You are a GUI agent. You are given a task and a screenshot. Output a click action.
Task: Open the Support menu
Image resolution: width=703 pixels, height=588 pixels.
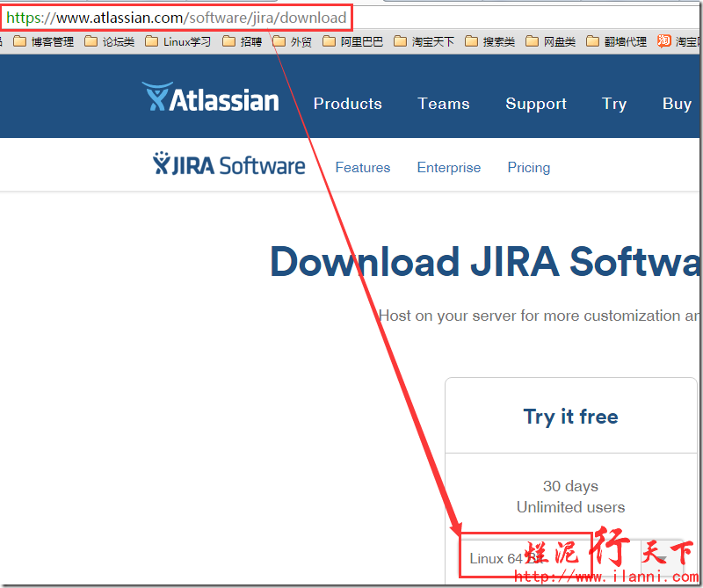tap(536, 104)
